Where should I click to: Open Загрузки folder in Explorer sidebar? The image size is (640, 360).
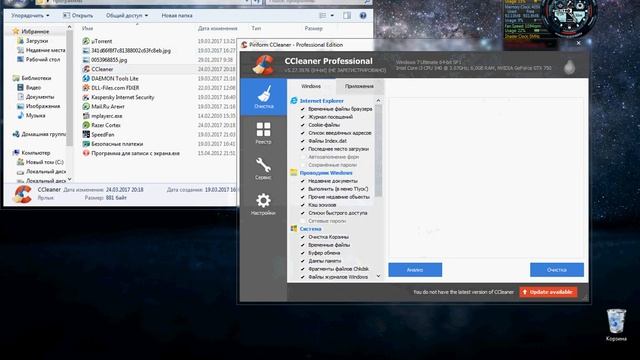[37, 41]
